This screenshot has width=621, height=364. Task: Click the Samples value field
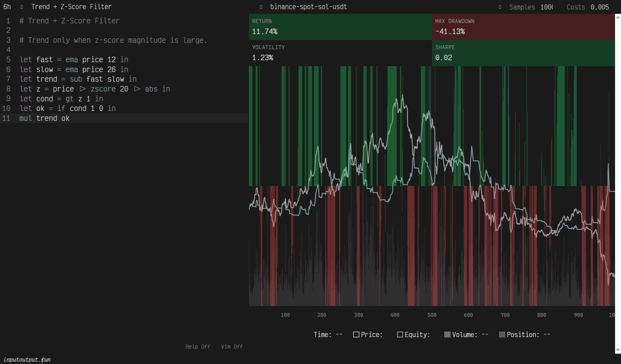pos(546,7)
